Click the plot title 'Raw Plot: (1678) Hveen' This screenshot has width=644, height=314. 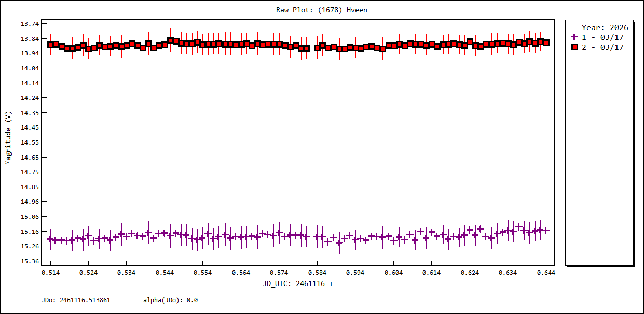[x=322, y=10]
